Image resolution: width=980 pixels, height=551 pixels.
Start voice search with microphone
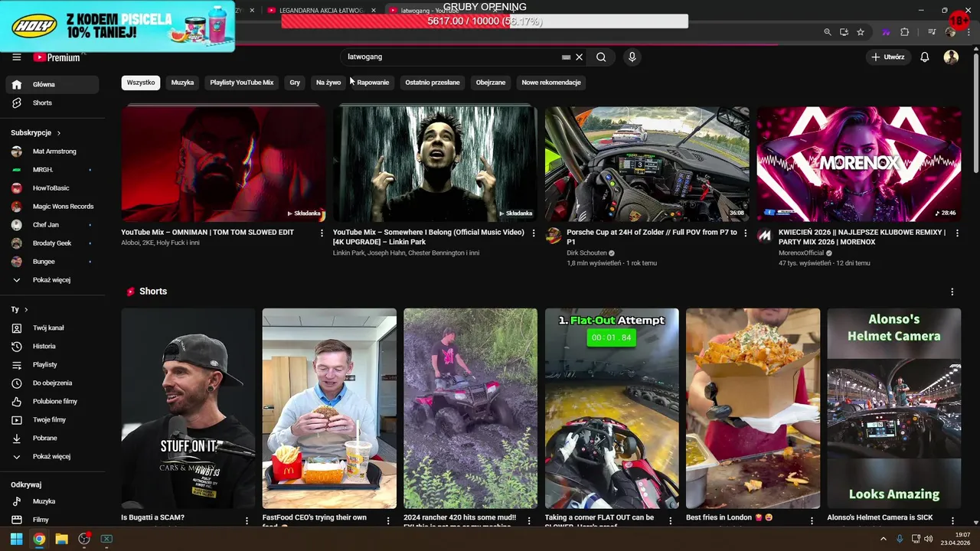point(632,57)
